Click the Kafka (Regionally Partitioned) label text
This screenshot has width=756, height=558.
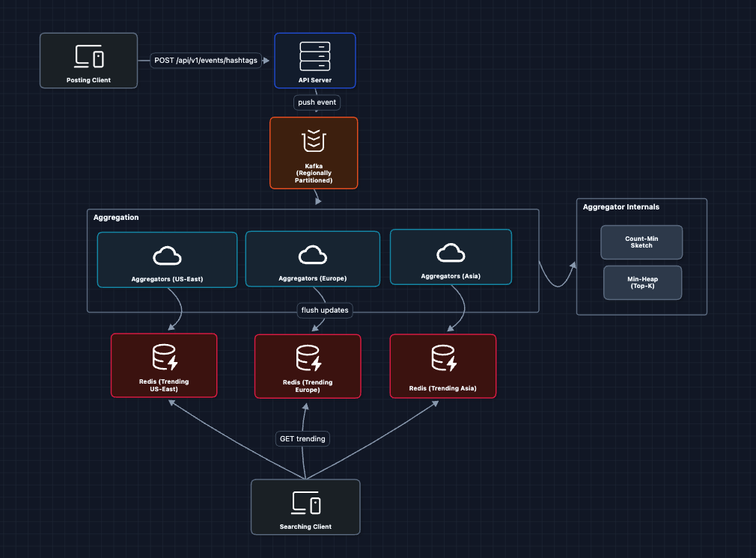click(x=314, y=173)
